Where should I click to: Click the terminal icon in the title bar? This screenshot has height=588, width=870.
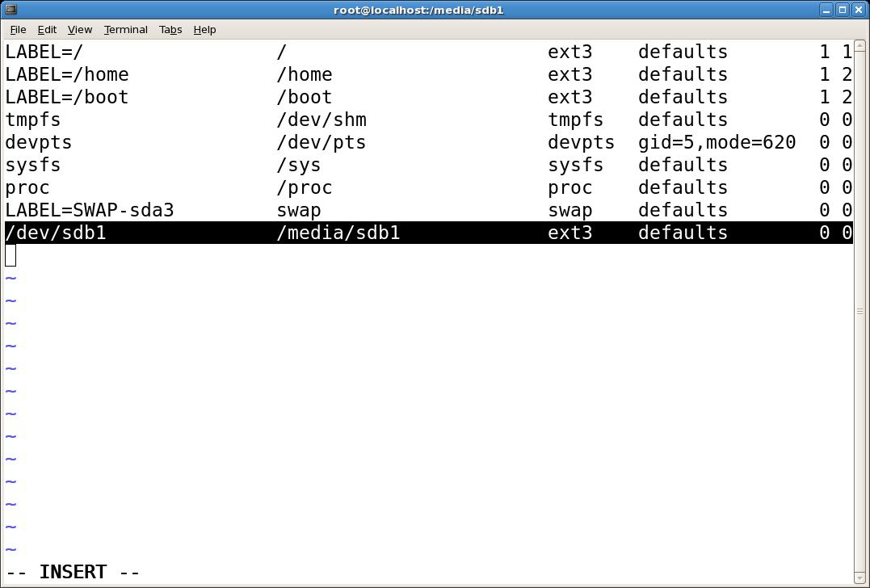point(10,10)
